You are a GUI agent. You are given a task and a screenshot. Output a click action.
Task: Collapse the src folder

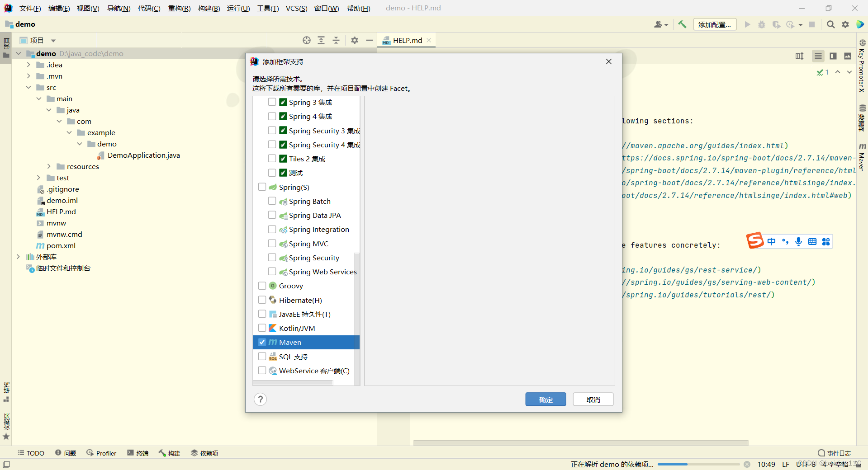tap(28, 87)
